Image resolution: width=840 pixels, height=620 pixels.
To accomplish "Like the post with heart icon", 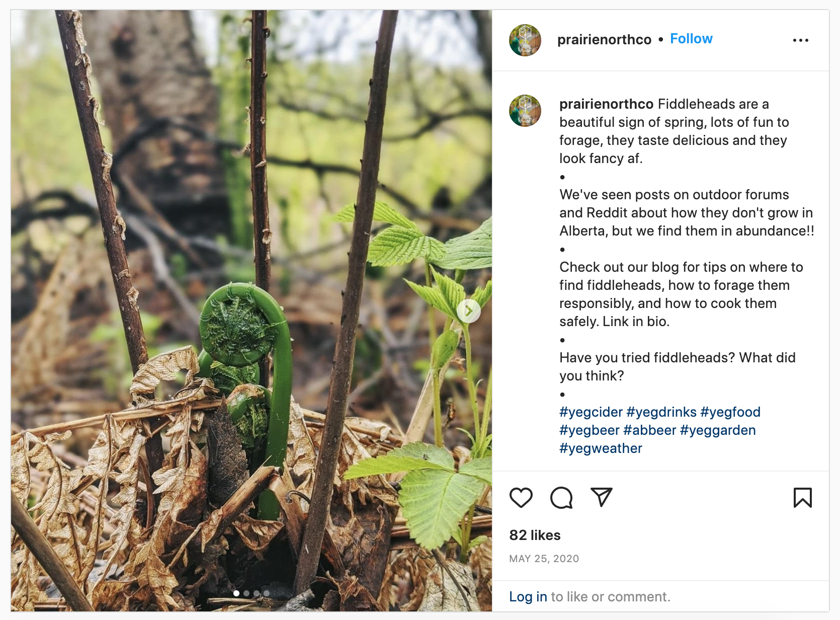I will pyautogui.click(x=521, y=498).
